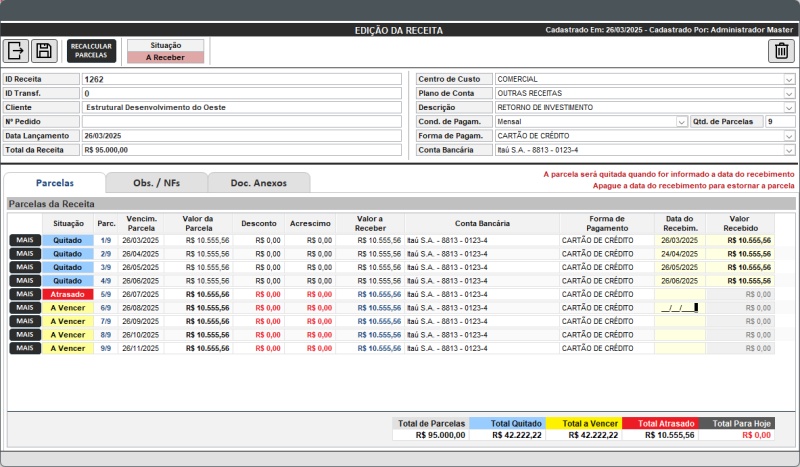The image size is (800, 467).
Task: Click the Nº Pedido input field
Action: click(x=240, y=121)
